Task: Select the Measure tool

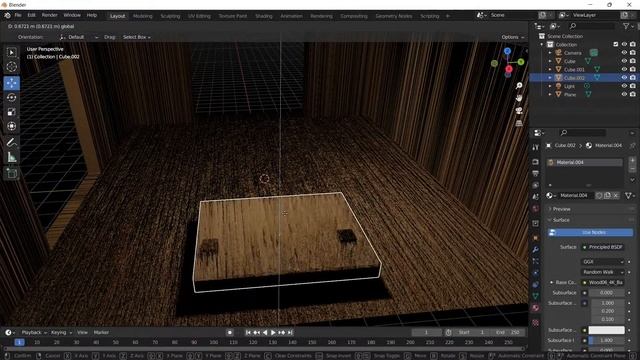Action: pos(11,157)
